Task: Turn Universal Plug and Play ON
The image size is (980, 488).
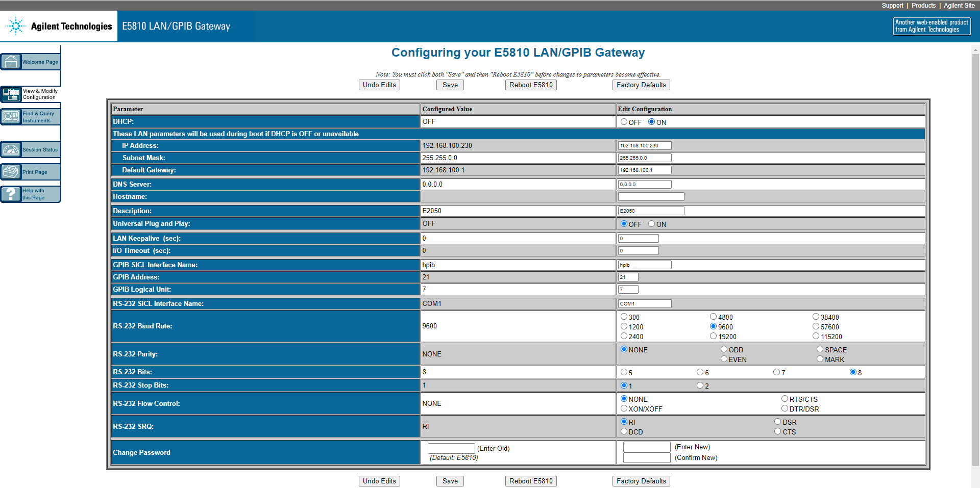Action: coord(651,224)
